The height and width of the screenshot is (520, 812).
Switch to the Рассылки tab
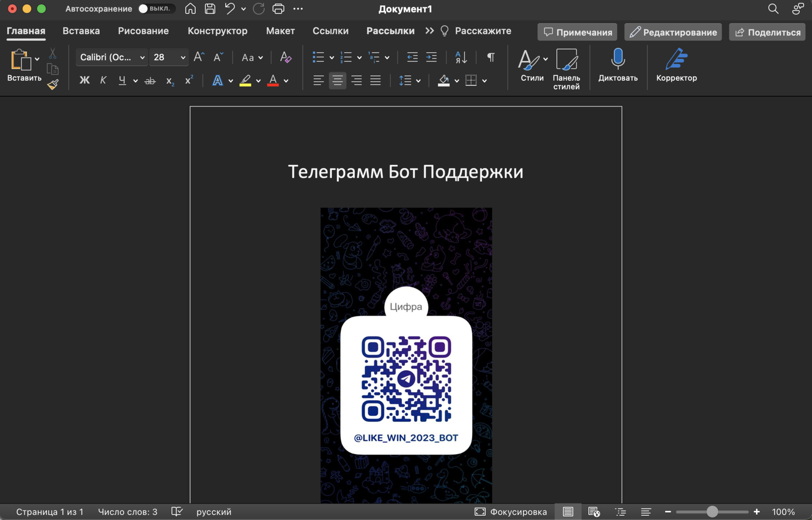click(391, 31)
